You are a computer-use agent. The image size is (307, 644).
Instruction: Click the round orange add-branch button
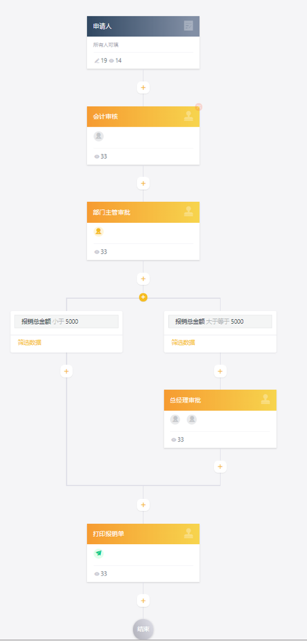(143, 297)
